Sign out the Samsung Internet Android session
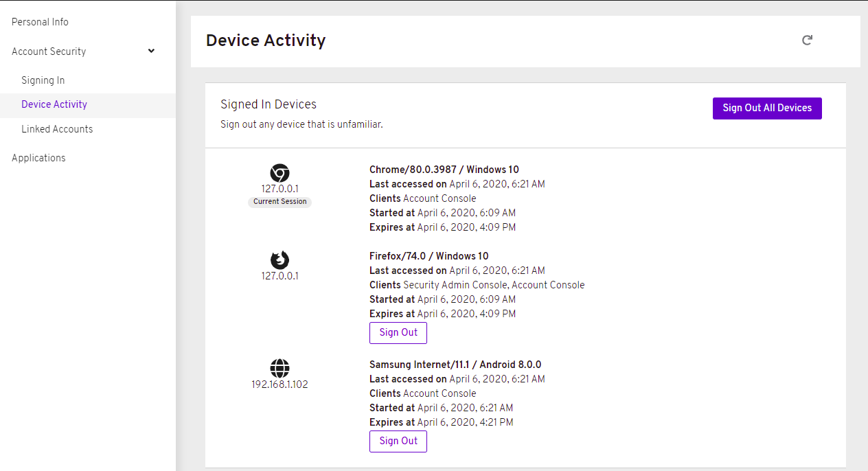This screenshot has width=868, height=471. pos(398,441)
